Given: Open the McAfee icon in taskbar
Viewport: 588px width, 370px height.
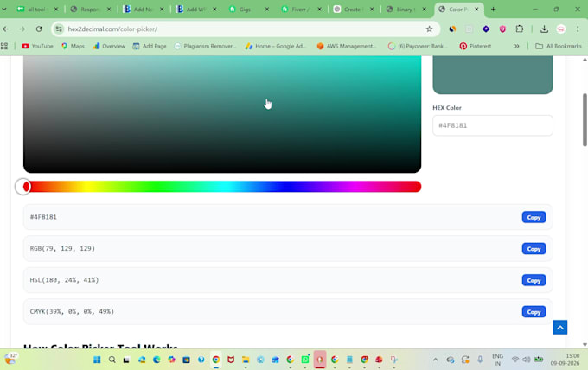Looking at the screenshot, I should click(x=231, y=360).
